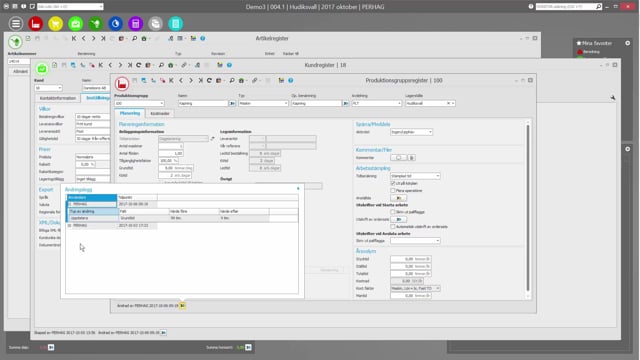640x360 pixels.
Task: Open Avdelning dropdown
Action: [399, 104]
